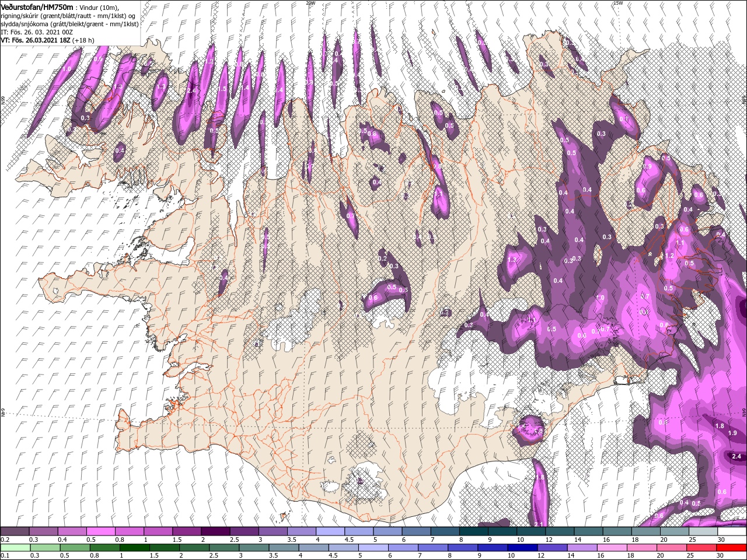Screen dimensions: 747x560
Task: Pick the rain scale swatch between 25 and 30
Action: coord(701,547)
